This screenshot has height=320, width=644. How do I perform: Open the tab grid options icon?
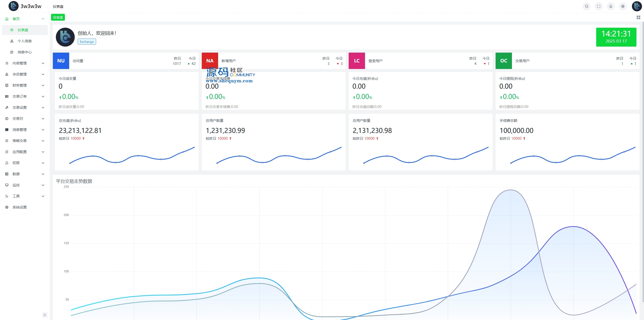pyautogui.click(x=638, y=17)
